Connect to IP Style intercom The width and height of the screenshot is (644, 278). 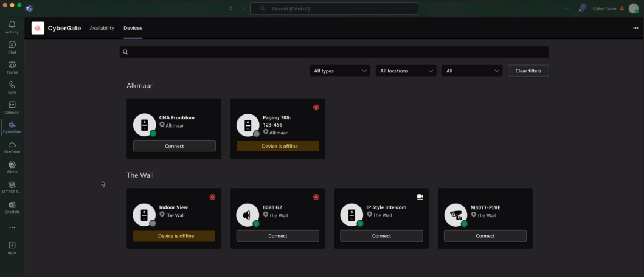pos(381,235)
